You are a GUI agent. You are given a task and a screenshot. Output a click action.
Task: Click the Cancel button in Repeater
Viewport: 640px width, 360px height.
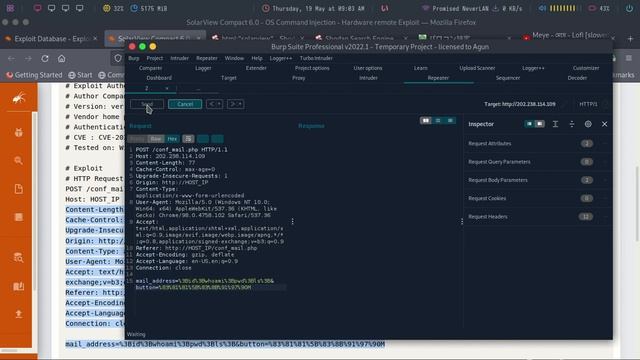coord(185,104)
